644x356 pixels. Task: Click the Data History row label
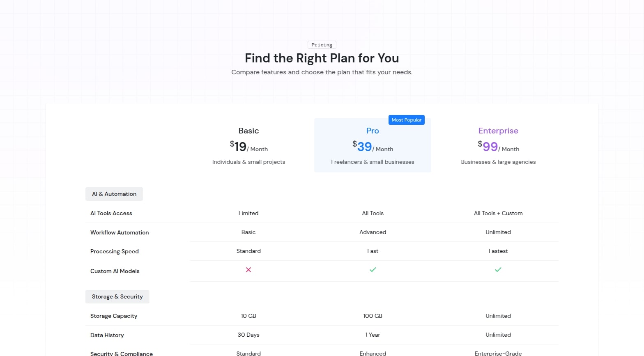[x=107, y=335]
